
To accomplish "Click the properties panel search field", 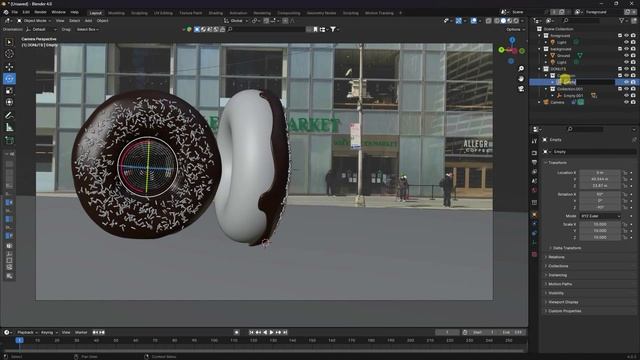I will click(584, 129).
